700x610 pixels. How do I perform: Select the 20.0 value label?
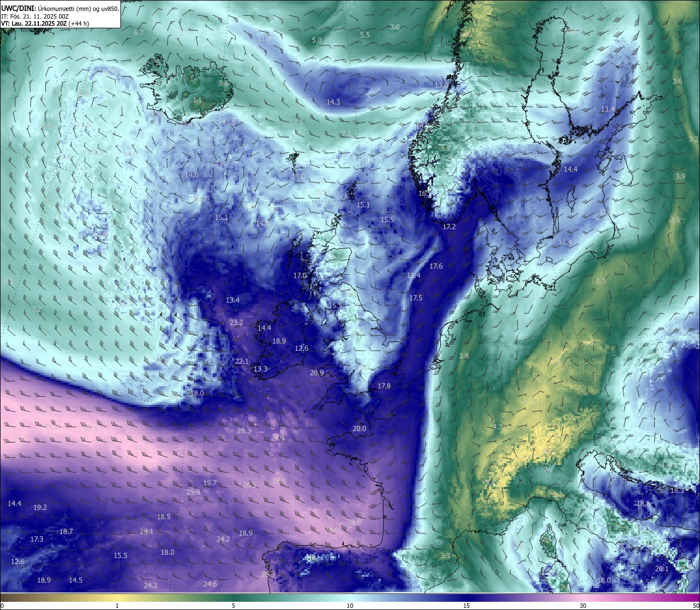[359, 428]
